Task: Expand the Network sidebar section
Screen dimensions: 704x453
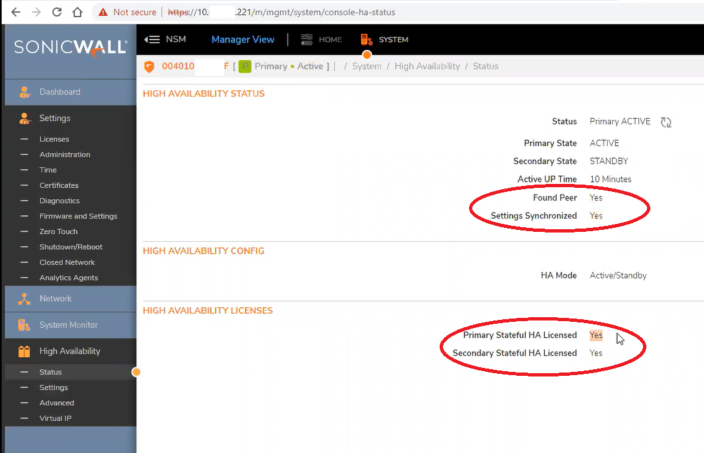Action: [x=55, y=298]
